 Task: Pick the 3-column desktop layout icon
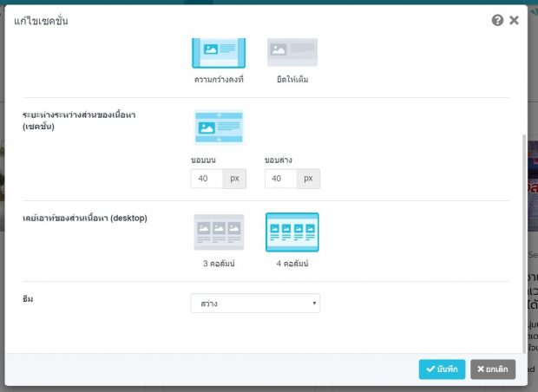[x=219, y=232]
